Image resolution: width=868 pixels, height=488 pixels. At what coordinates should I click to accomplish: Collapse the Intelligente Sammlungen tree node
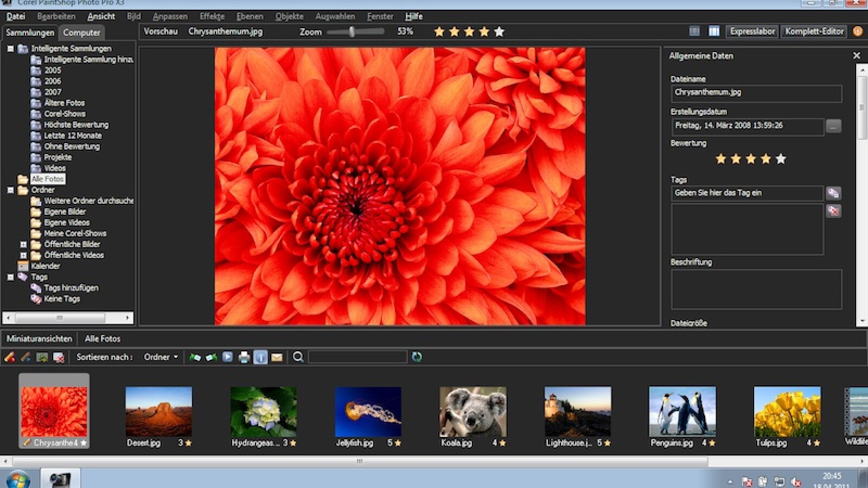point(10,49)
